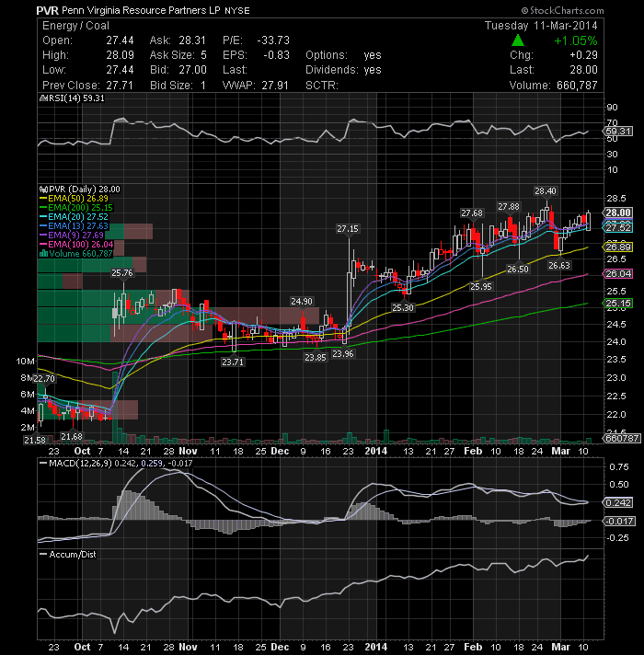Click the cyan 27.52 tag on right axis
The width and height of the screenshot is (644, 655).
[618, 227]
